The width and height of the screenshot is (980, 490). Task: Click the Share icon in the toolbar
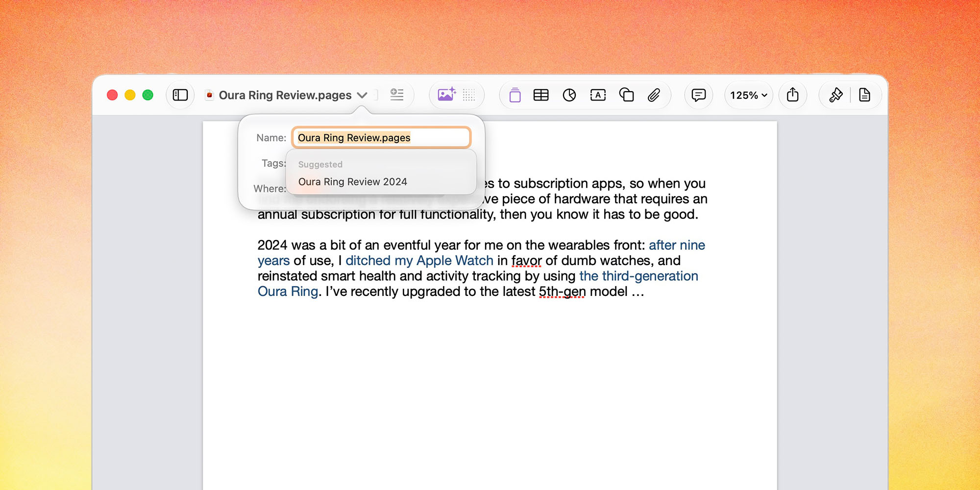click(793, 95)
